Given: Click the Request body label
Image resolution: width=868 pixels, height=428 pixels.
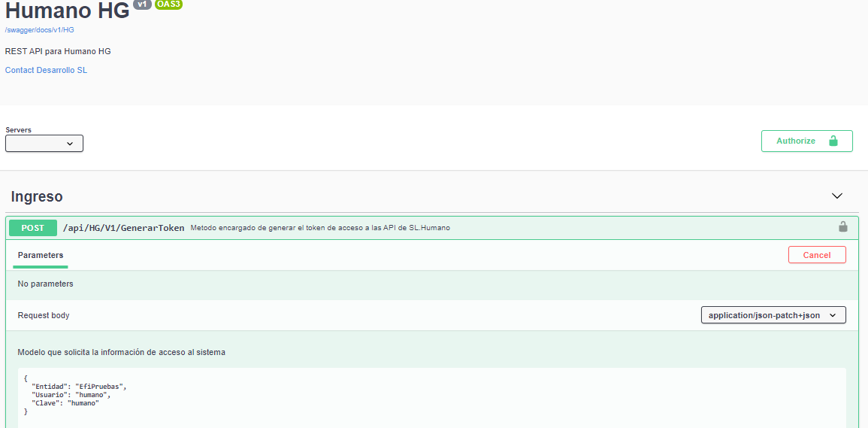Looking at the screenshot, I should pos(44,315).
